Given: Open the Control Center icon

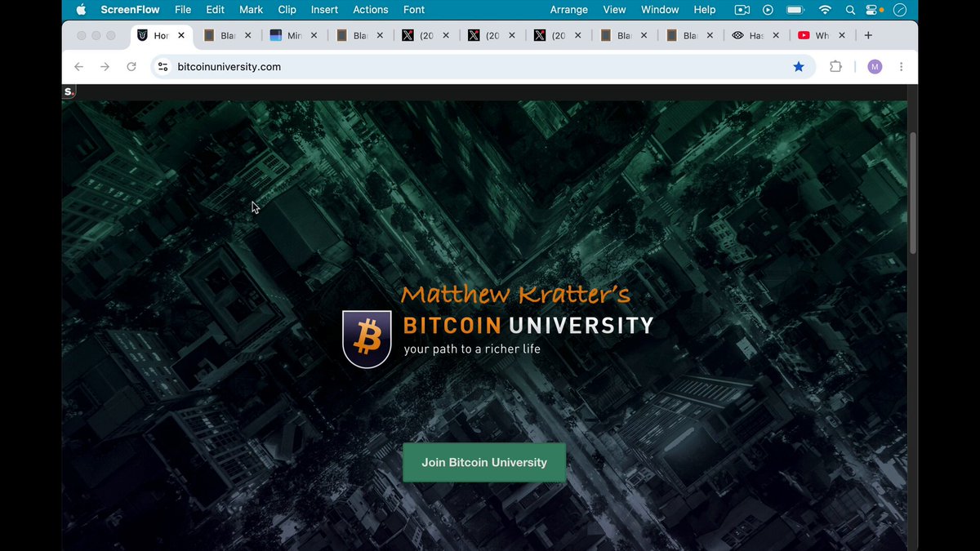Looking at the screenshot, I should pyautogui.click(x=873, y=10).
